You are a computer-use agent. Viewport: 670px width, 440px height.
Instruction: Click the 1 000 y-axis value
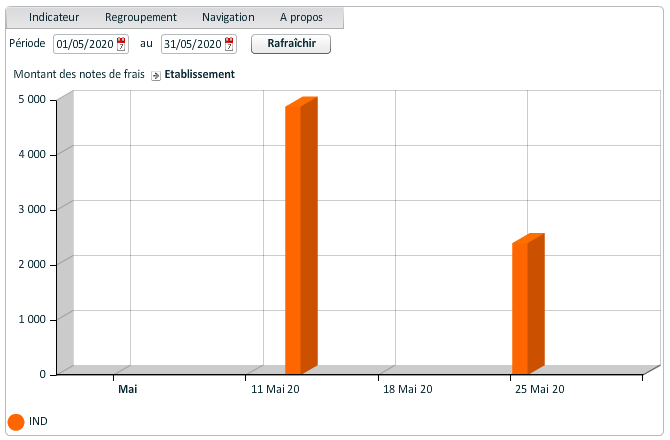(x=32, y=320)
